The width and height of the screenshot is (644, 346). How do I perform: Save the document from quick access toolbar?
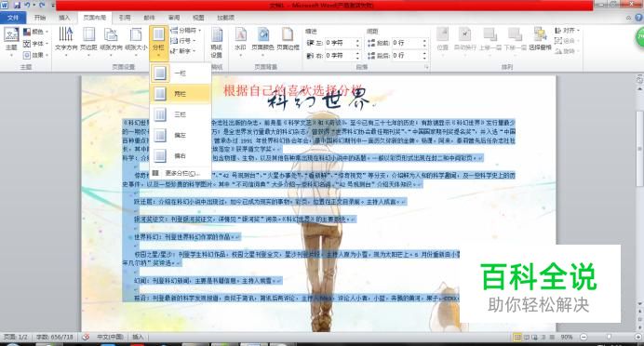coord(17,5)
